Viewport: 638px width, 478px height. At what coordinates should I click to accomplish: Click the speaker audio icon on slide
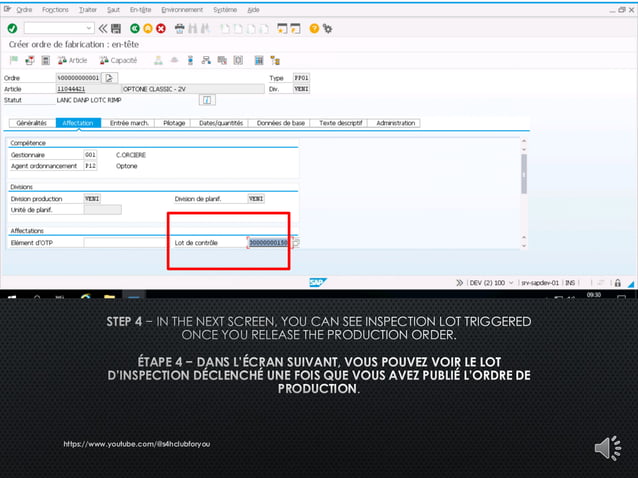(x=608, y=448)
